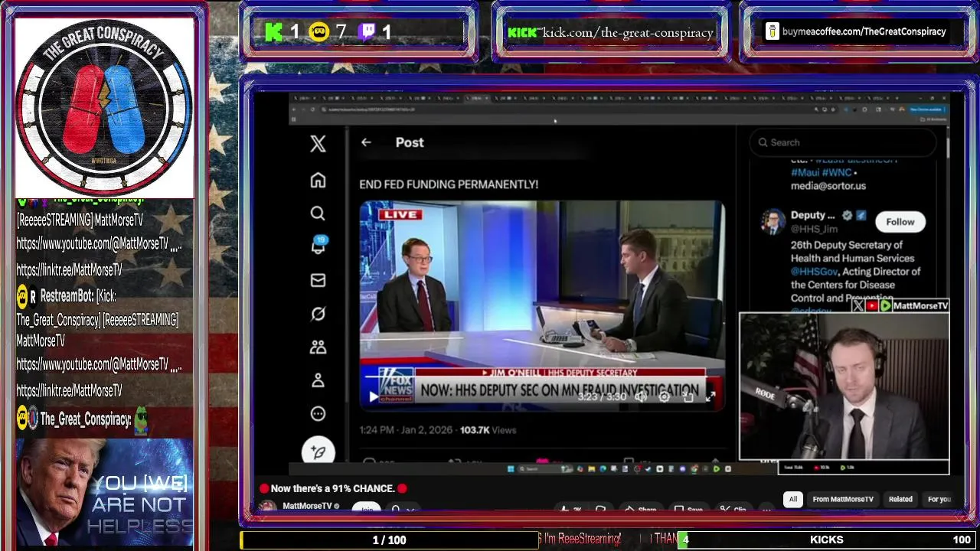Screen dimensions: 980x551
Task: Go back with the Post arrow
Action: (x=366, y=142)
